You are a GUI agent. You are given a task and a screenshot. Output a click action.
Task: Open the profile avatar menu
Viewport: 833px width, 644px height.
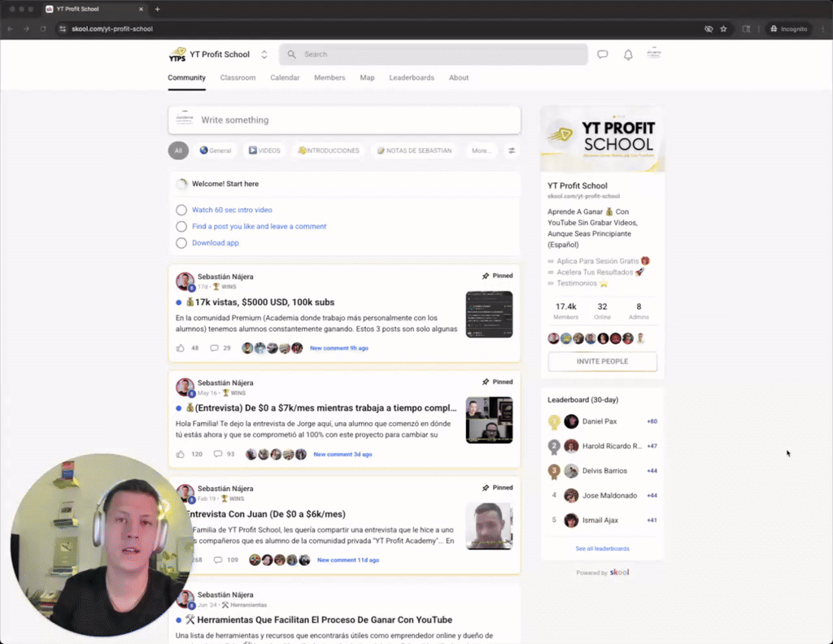tap(653, 54)
